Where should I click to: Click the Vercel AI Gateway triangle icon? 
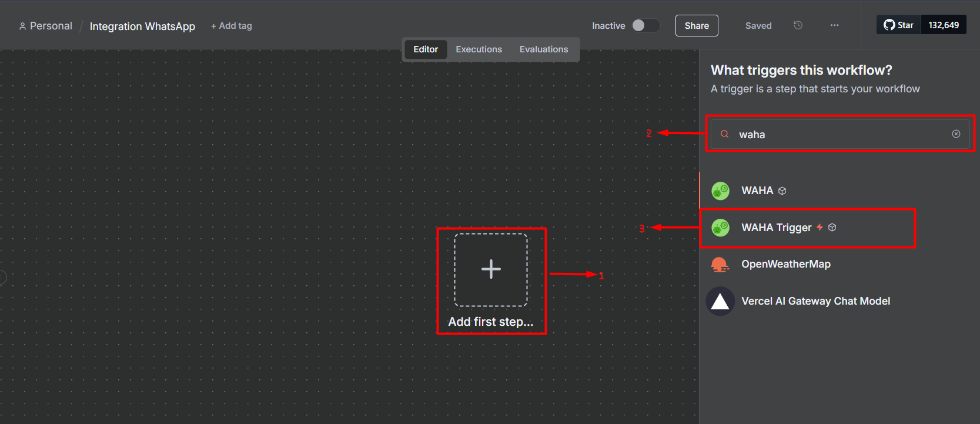click(720, 301)
